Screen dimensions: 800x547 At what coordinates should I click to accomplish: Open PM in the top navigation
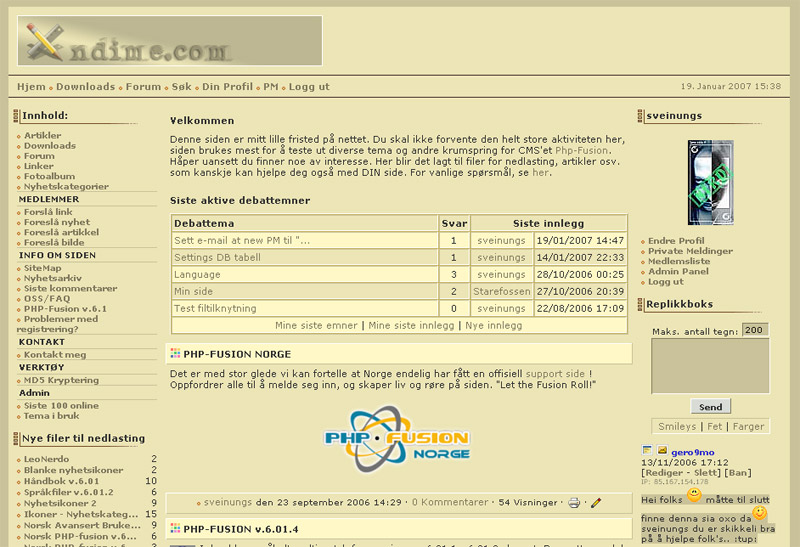pyautogui.click(x=271, y=87)
